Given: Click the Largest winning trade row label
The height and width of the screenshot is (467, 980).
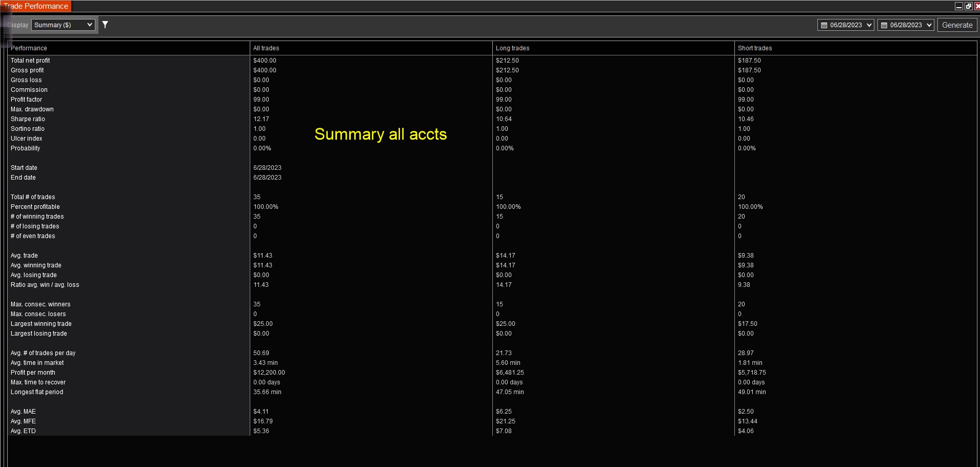Looking at the screenshot, I should click(x=41, y=324).
